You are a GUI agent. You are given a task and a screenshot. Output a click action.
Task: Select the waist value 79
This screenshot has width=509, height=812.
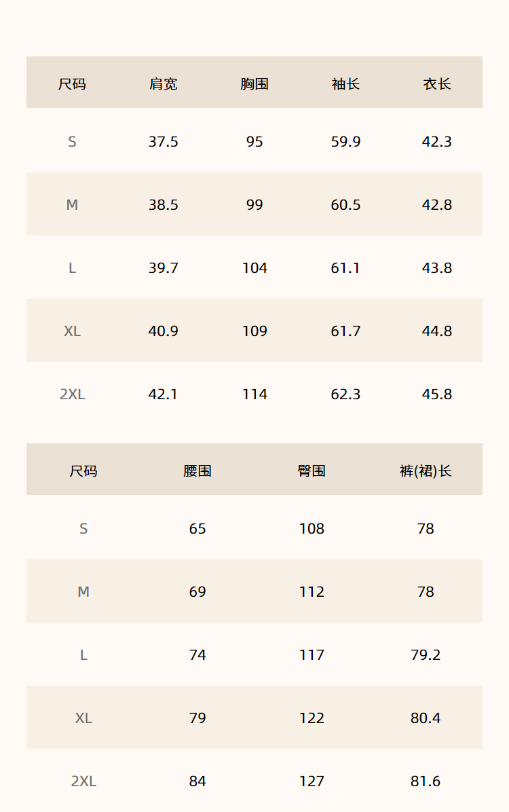(197, 718)
